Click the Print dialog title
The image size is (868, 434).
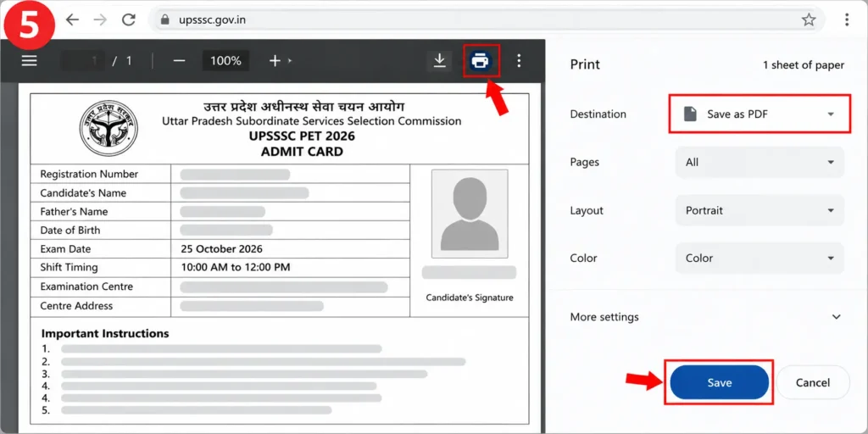pos(585,64)
